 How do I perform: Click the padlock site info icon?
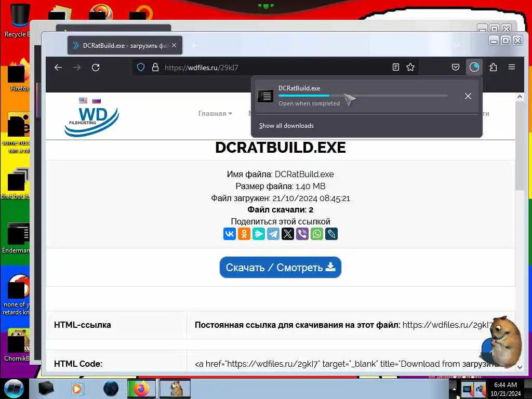(x=155, y=67)
